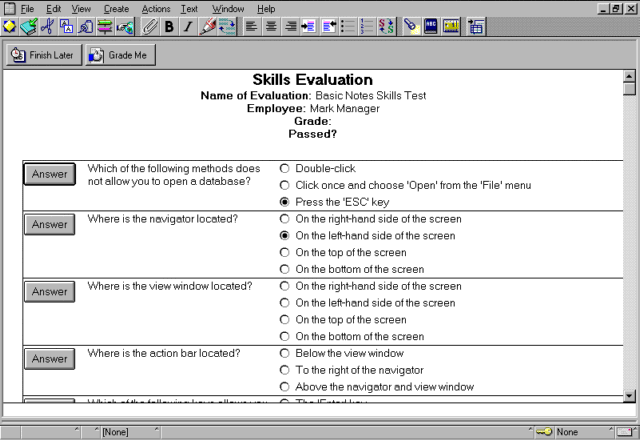
Task: Apply numbered list formatting
Action: point(367,27)
